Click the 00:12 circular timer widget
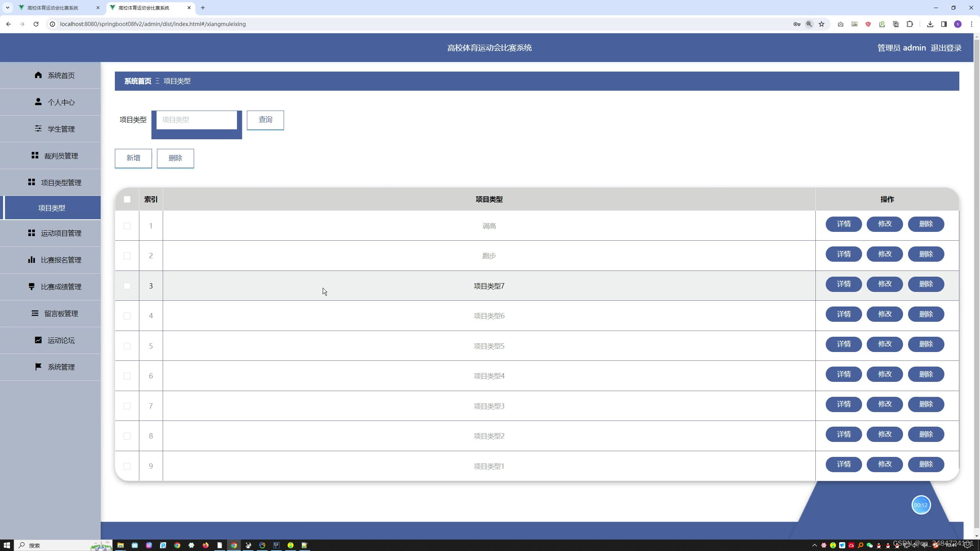The width and height of the screenshot is (980, 551). point(921,505)
